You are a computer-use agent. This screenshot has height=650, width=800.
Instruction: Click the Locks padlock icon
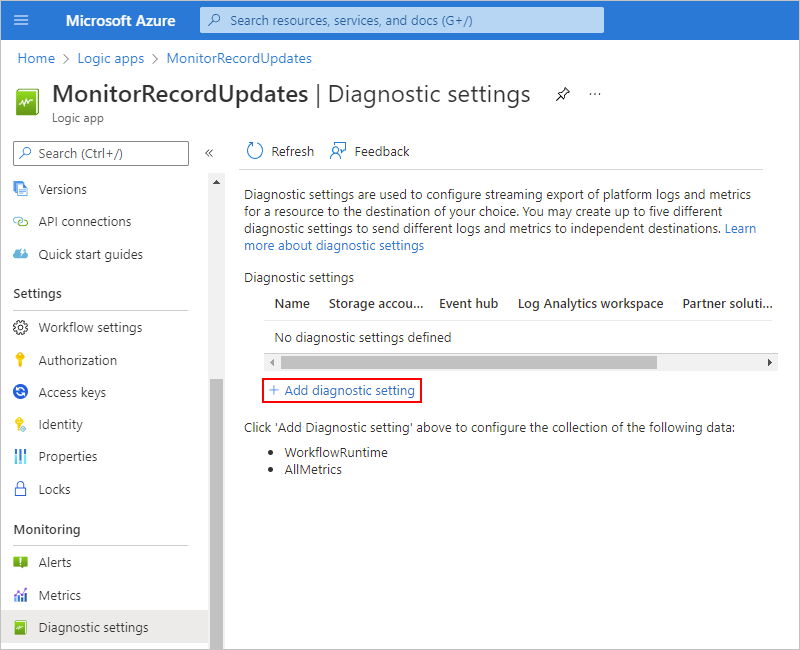pos(20,489)
